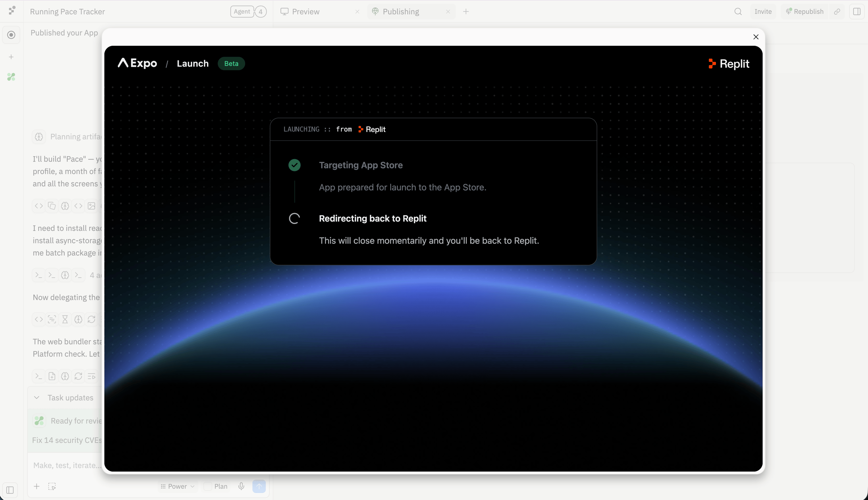This screenshot has width=868, height=500.
Task: Click the 'Fix 14 security CVEs' row
Action: pos(67,440)
